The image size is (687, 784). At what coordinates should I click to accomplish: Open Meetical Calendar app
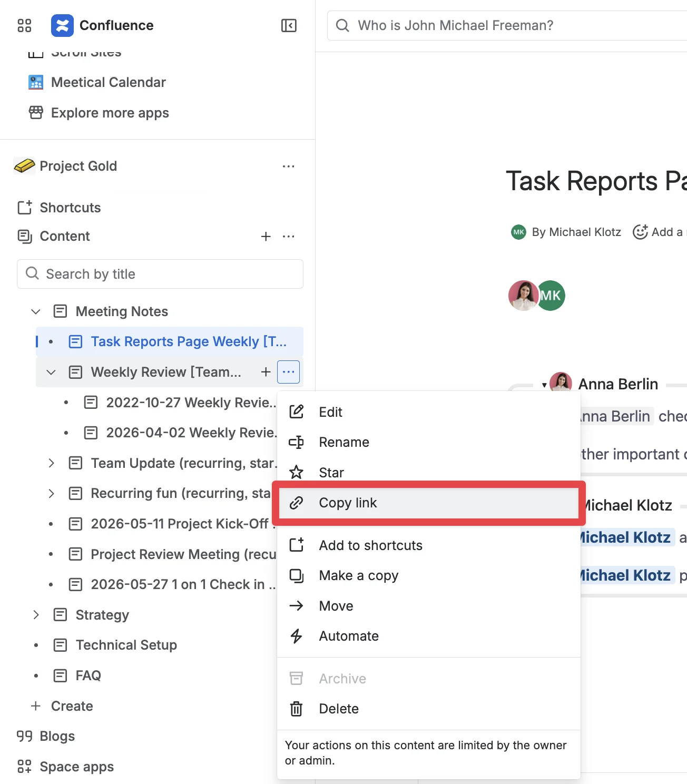click(x=108, y=82)
